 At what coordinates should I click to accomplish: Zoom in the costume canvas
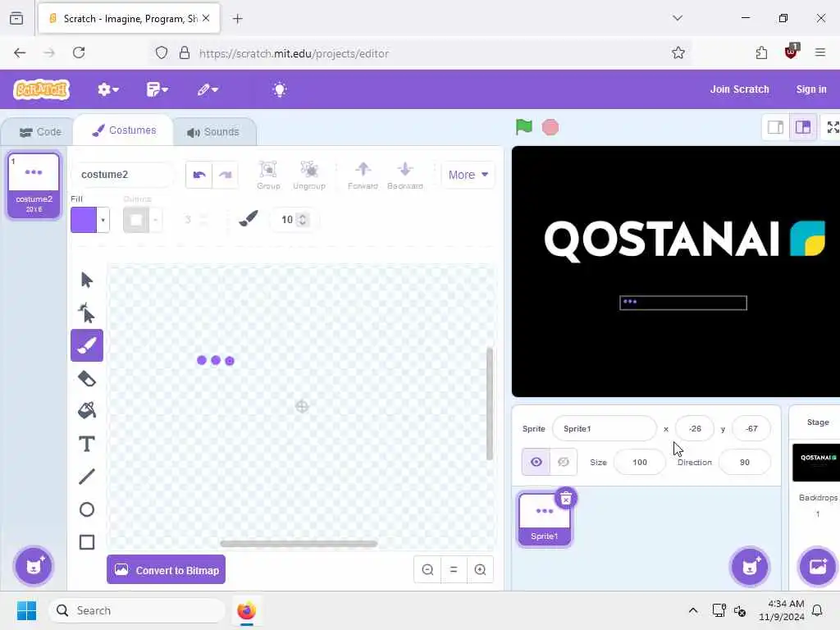click(480, 569)
